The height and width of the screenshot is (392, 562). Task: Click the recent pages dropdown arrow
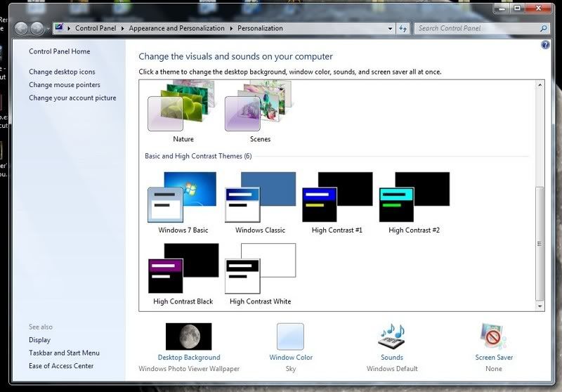coord(48,28)
